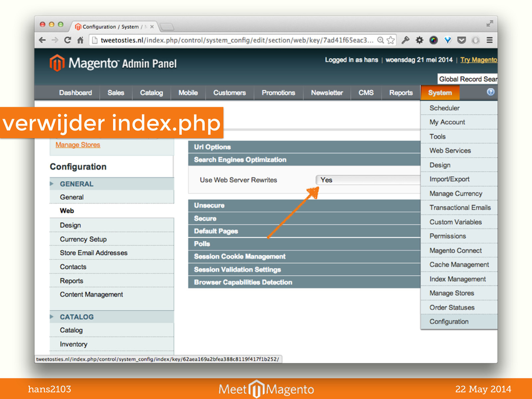
Task: Select Import/Export from System dropdown
Action: point(459,179)
